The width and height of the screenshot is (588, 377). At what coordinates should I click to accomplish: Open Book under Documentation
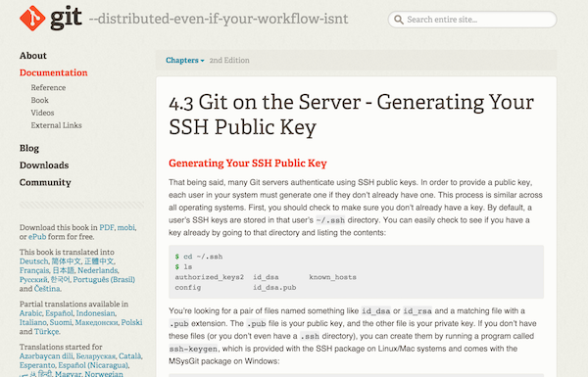pos(40,100)
